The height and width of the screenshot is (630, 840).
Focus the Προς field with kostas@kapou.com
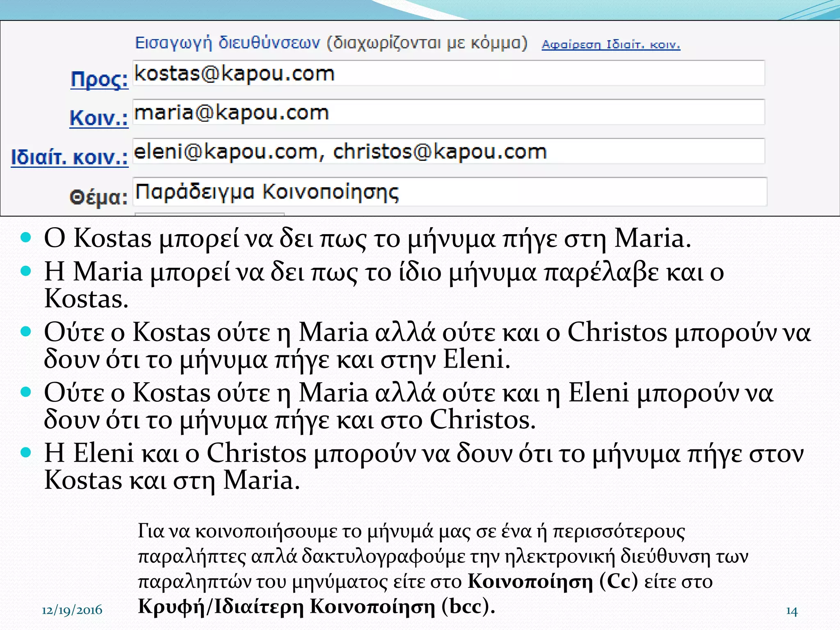[x=449, y=73]
